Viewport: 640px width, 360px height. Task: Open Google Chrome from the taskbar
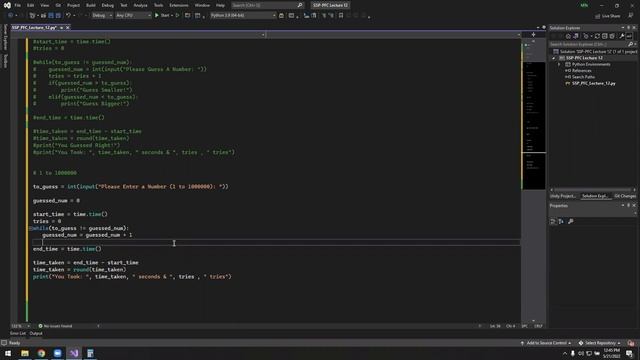pos(41,353)
